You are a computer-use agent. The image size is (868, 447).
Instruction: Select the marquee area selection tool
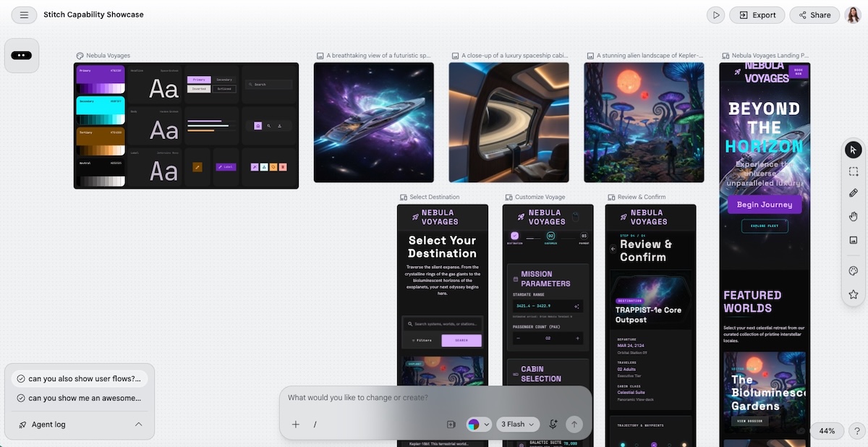(x=854, y=171)
